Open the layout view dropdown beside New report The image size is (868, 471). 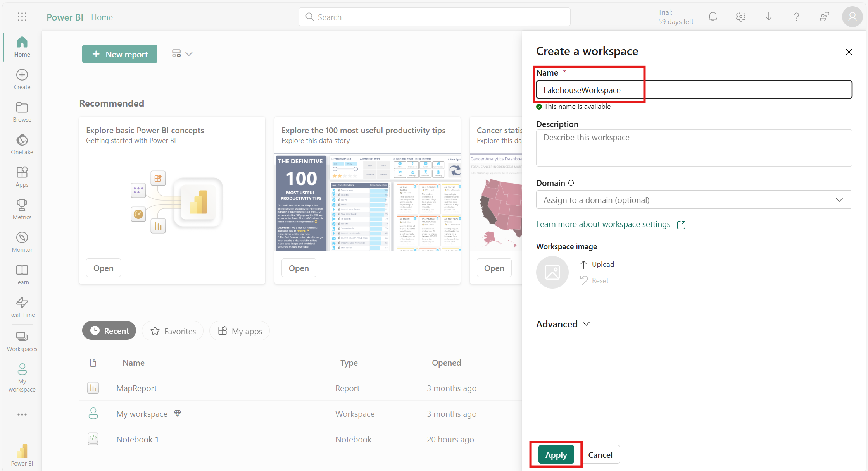(x=182, y=54)
